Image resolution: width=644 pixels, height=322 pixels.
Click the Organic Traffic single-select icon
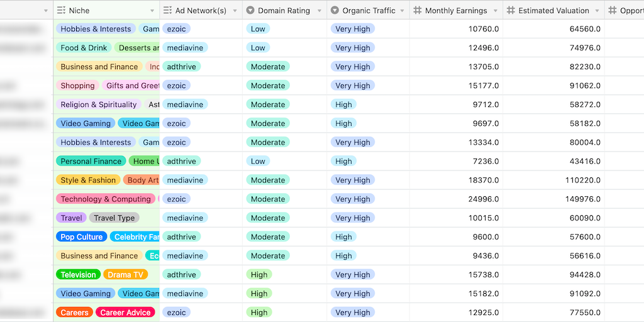pyautogui.click(x=335, y=11)
